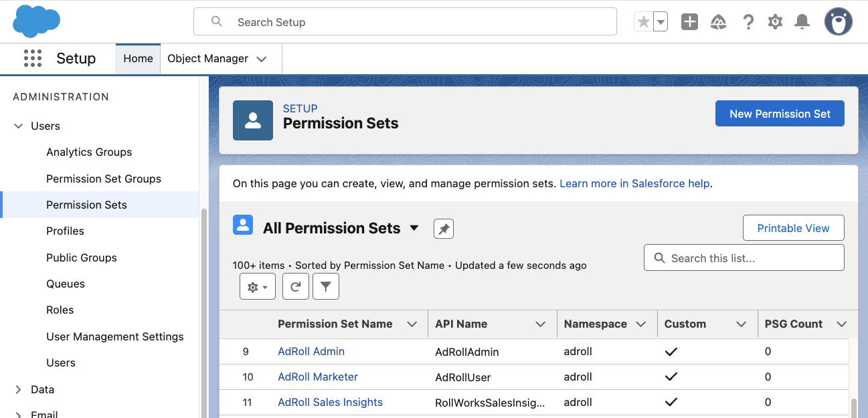Viewport: 868px width, 418px height.
Task: Open the Setup gear menu
Action: [775, 22]
